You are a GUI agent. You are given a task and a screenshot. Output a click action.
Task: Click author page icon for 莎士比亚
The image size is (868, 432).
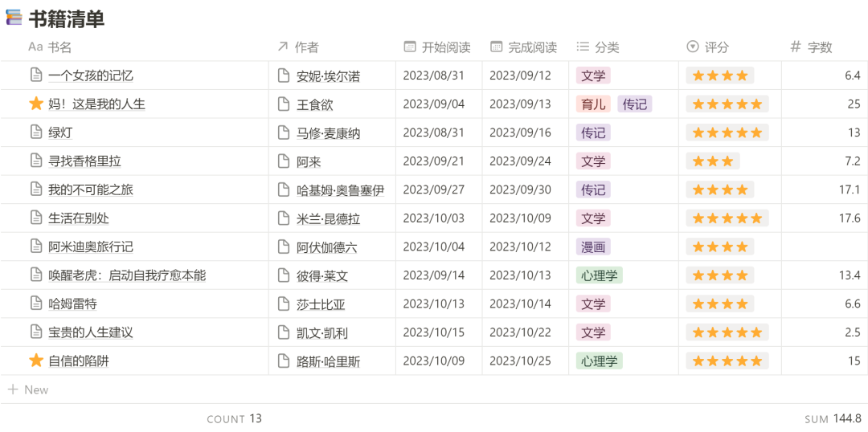(284, 304)
